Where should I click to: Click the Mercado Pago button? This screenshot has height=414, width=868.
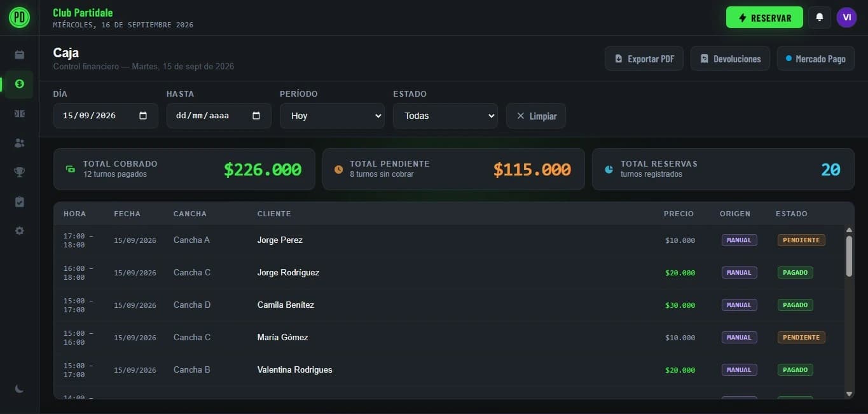pyautogui.click(x=815, y=59)
